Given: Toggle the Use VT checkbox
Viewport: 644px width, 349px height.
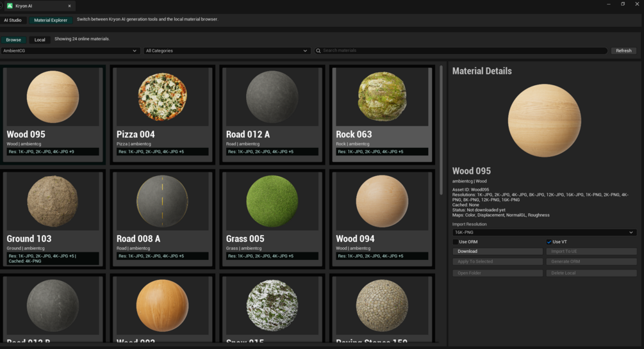Looking at the screenshot, I should pos(549,242).
